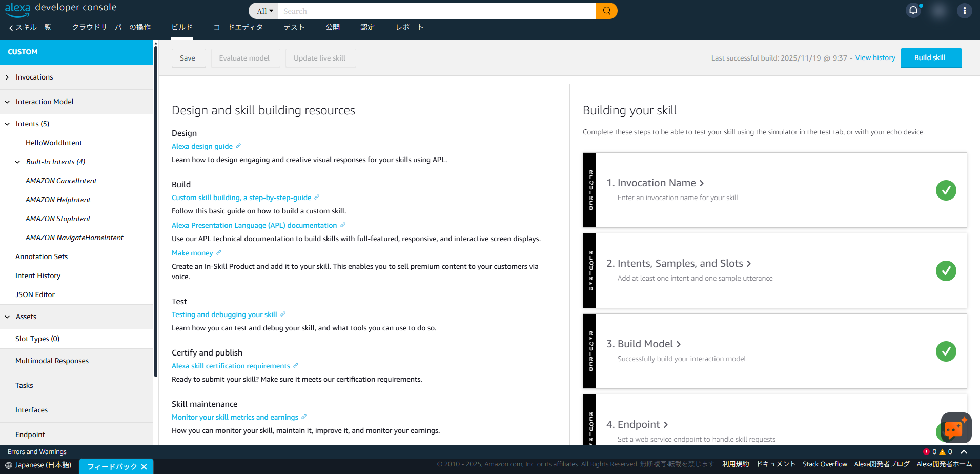Viewport: 980px width, 474px height.
Task: Close the フィードバック tab with X
Action: pyautogui.click(x=144, y=466)
